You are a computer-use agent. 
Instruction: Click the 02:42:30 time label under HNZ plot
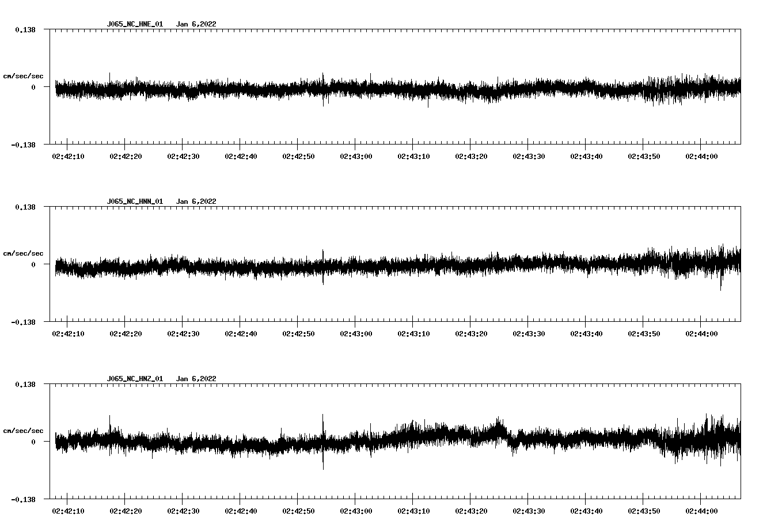click(183, 511)
